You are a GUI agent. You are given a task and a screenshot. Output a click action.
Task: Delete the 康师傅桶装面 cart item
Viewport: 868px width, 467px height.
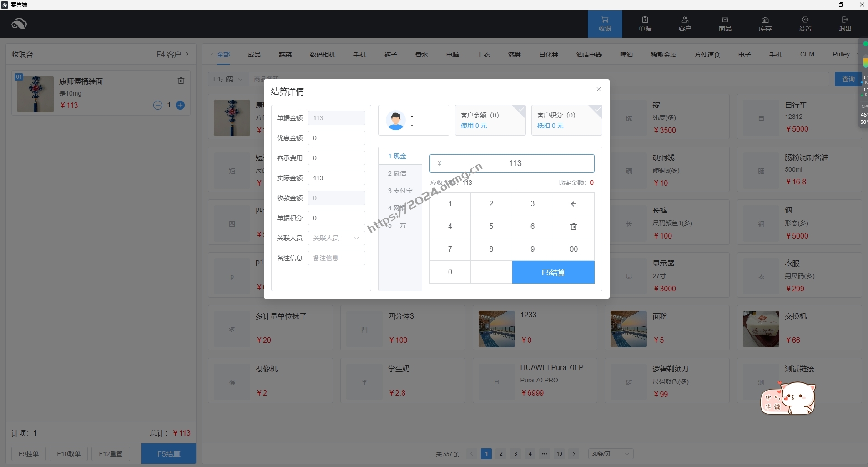pos(181,81)
